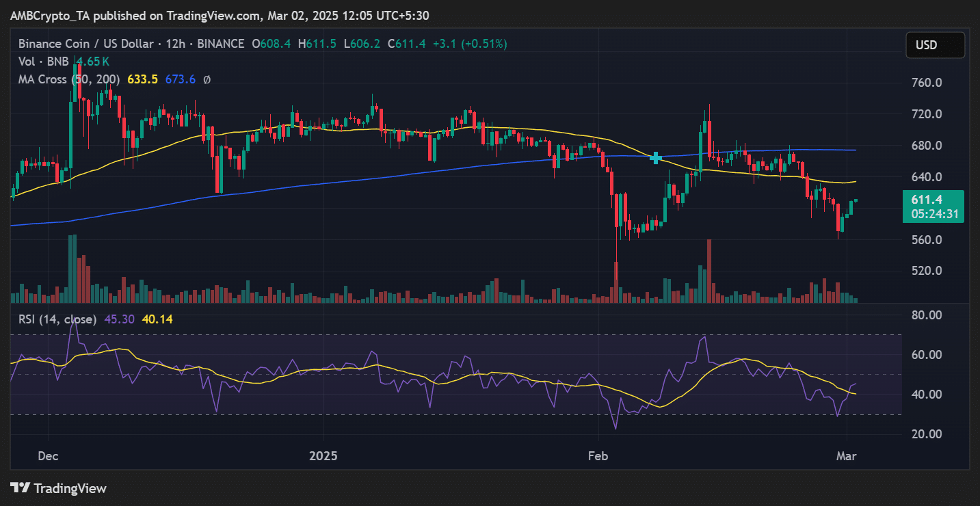Screen dimensions: 980x506
Task: Click the high value H611.5
Action: [317, 44]
